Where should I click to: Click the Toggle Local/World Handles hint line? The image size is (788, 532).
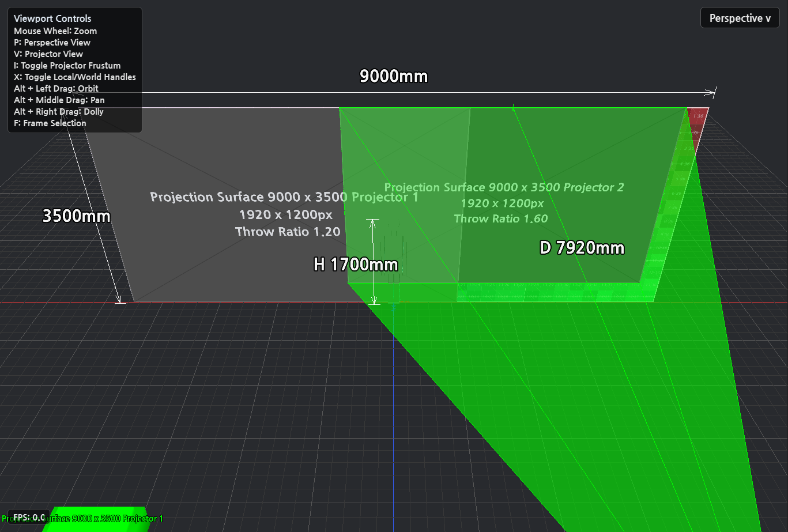pos(75,77)
